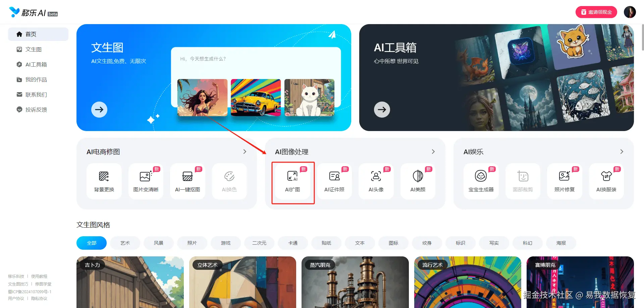The width and height of the screenshot is (644, 308).
Task: Switch to the 二次元 style tab
Action: [259, 243]
